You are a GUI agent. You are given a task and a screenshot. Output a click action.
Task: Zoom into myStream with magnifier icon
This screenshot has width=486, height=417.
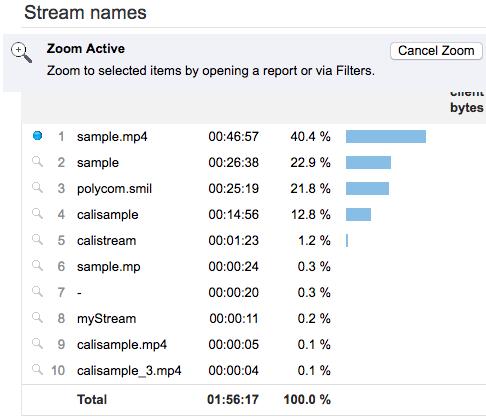click(37, 318)
